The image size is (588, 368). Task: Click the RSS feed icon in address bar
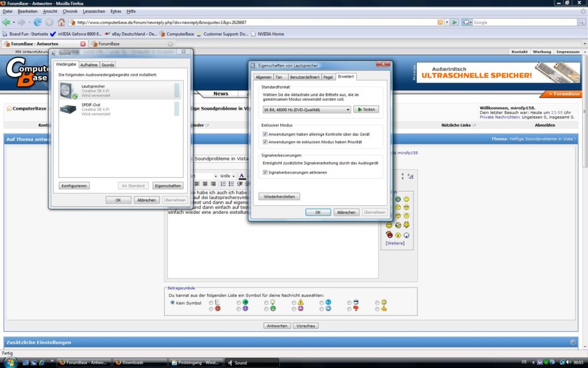pos(440,22)
